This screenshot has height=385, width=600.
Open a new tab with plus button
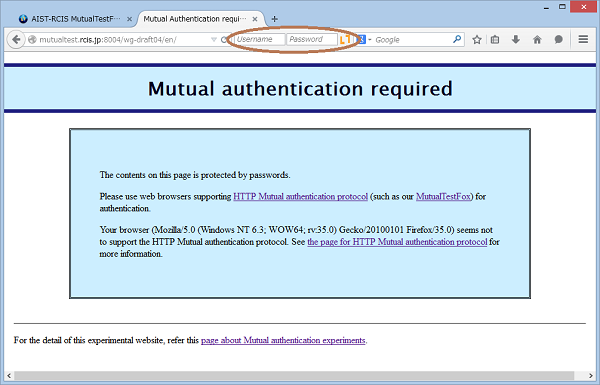click(x=274, y=19)
